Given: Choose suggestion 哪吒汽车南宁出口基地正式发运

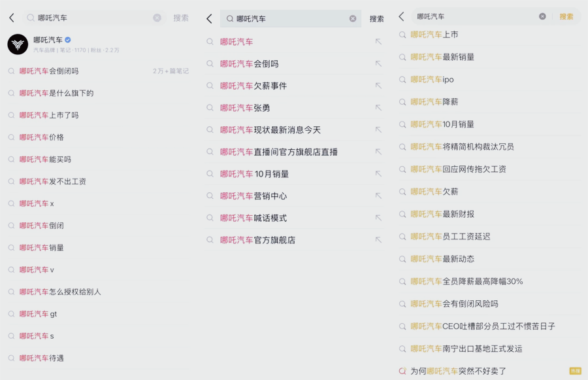Looking at the screenshot, I should tap(466, 349).
